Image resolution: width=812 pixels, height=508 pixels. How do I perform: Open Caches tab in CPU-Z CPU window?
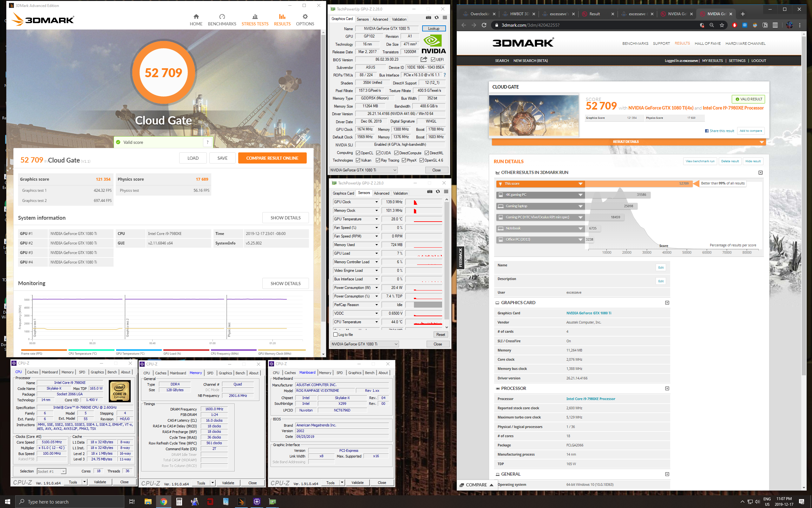(33, 372)
